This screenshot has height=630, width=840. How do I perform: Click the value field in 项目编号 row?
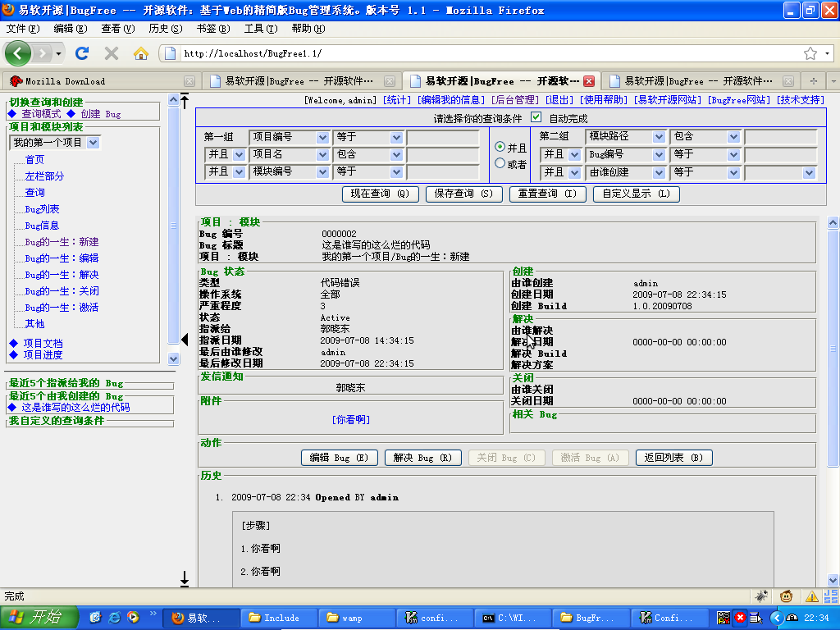(443, 137)
